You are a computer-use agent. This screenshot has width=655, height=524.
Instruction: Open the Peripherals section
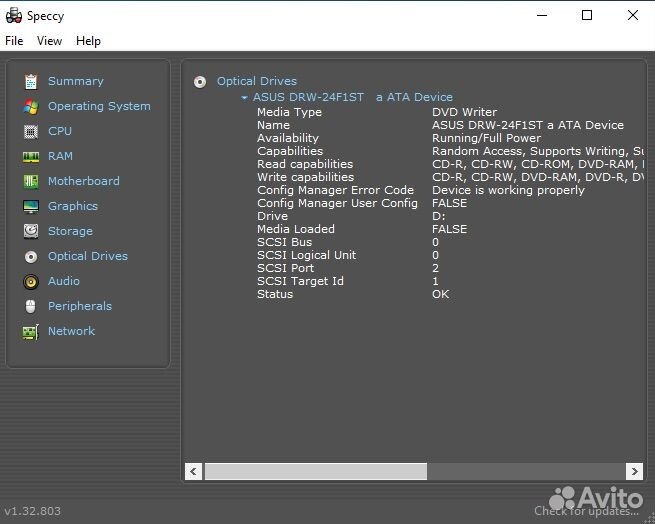(x=80, y=306)
